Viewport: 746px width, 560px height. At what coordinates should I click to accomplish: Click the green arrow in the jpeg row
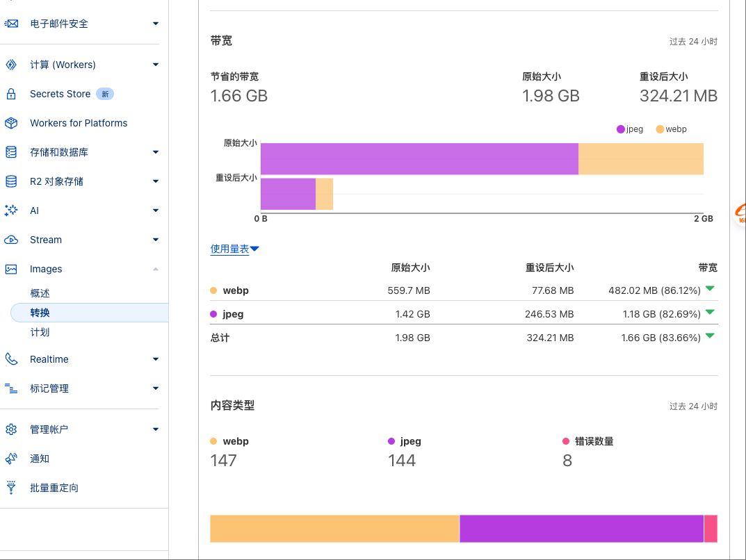point(710,312)
